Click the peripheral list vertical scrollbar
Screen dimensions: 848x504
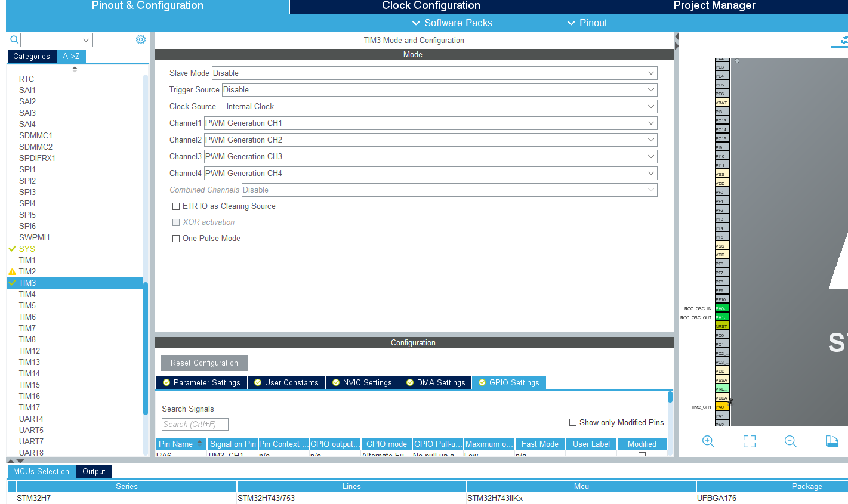[x=146, y=348]
